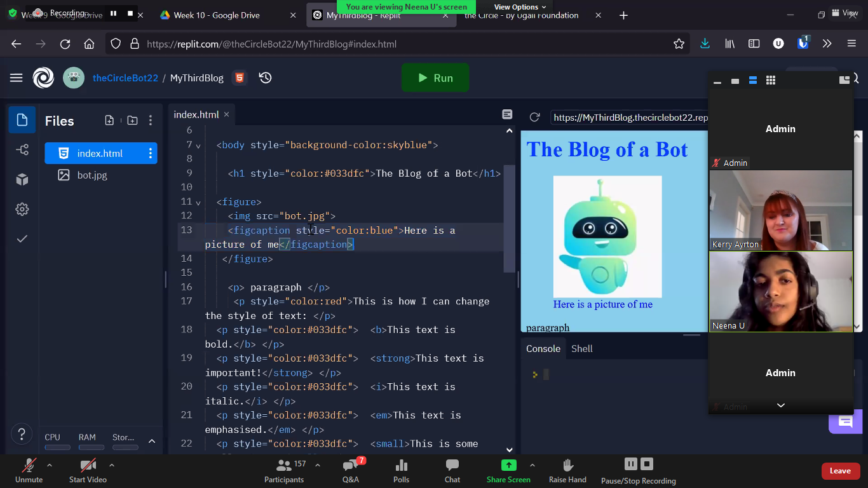Screen dimensions: 868x488
Task: Click the editor threads comment icon
Action: tap(507, 114)
